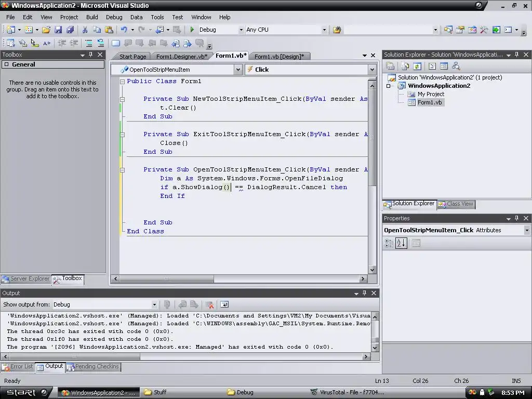Screen dimensions: 532x399
Task: Collapse the Public Class Form1 code outline
Action: 122,82
